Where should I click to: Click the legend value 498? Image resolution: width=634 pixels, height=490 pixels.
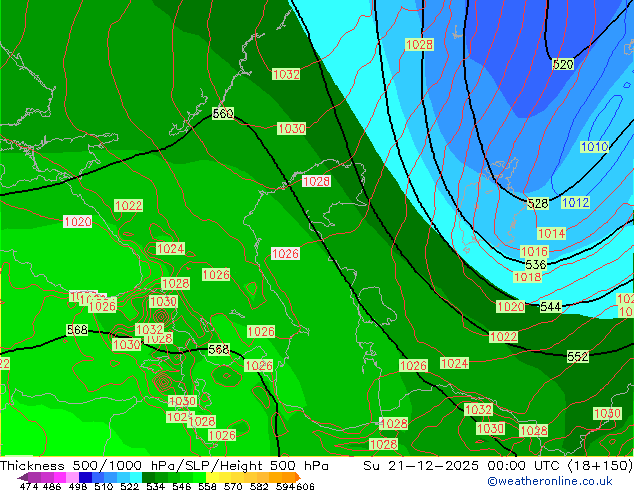pos(78,486)
